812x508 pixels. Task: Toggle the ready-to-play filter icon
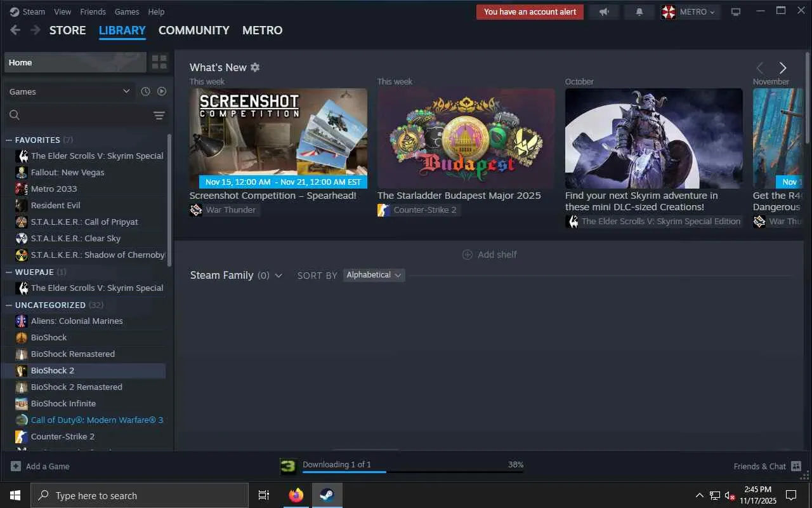tap(162, 91)
